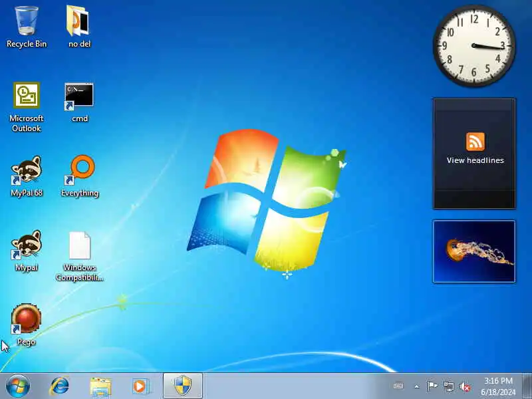Open Windows Media Player from the taskbar
The height and width of the screenshot is (399, 532).
[140, 386]
